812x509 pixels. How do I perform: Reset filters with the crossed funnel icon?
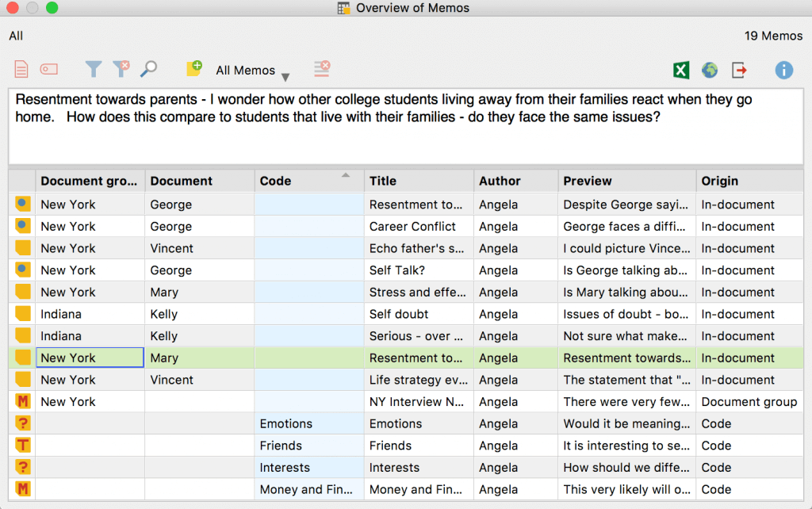[x=121, y=70]
